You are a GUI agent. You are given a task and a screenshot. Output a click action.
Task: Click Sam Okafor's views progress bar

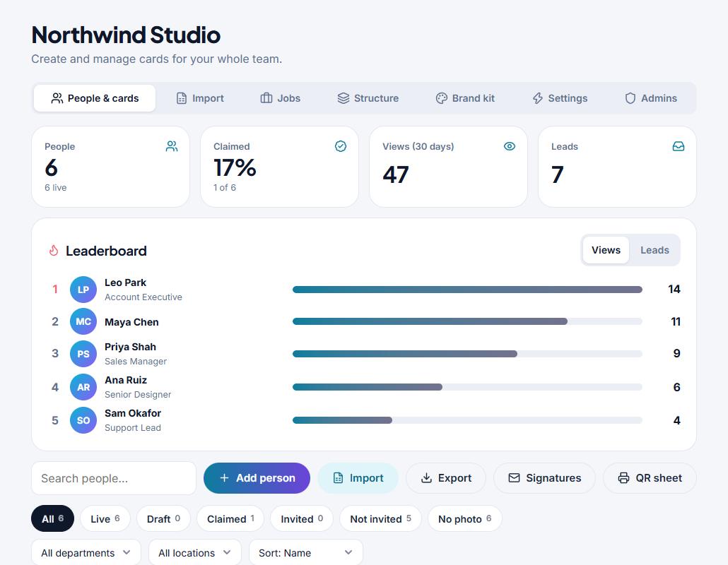tap(467, 420)
